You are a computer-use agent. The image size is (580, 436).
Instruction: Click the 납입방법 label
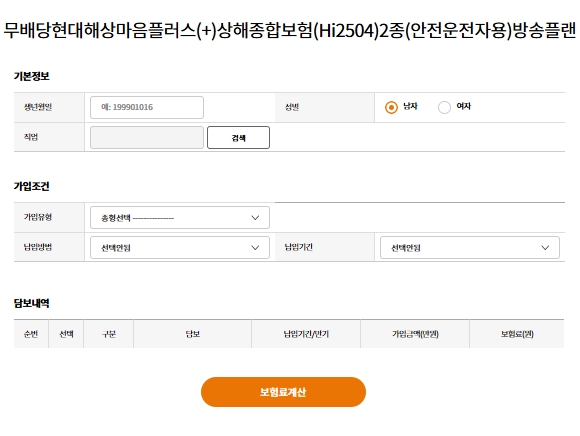38,247
